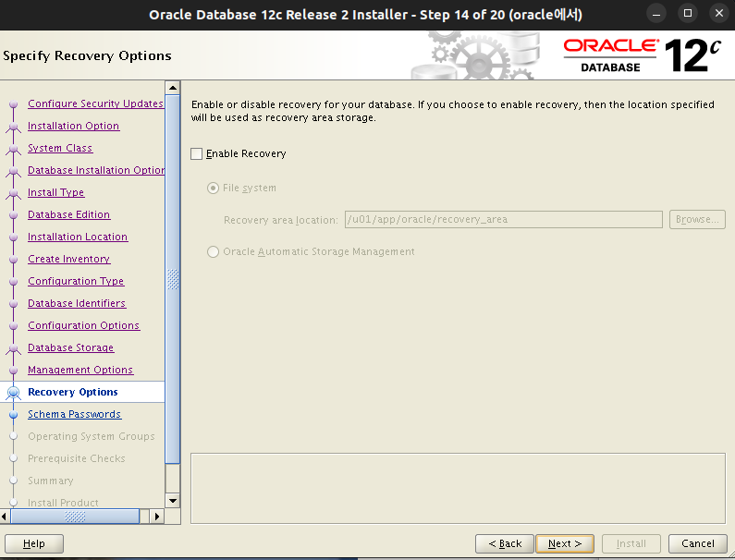
Task: Open the installer Help
Action: [34, 543]
